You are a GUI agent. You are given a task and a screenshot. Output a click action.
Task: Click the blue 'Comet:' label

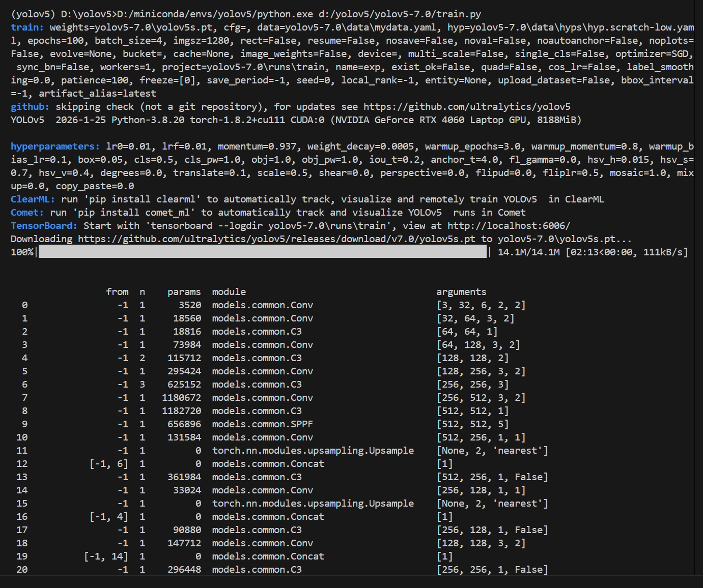pos(27,213)
